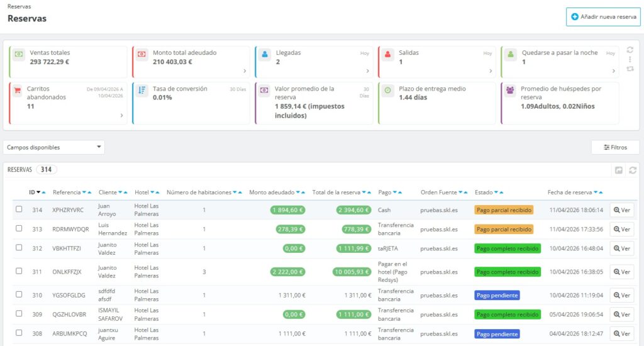Viewport: 644px width, 346px height.
Task: Check the box for reservation 308
Action: coord(19,333)
